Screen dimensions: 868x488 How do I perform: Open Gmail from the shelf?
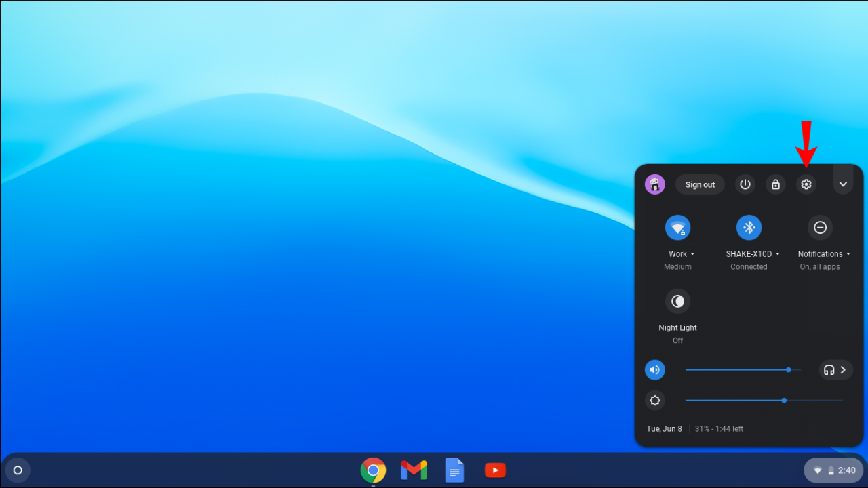(414, 470)
